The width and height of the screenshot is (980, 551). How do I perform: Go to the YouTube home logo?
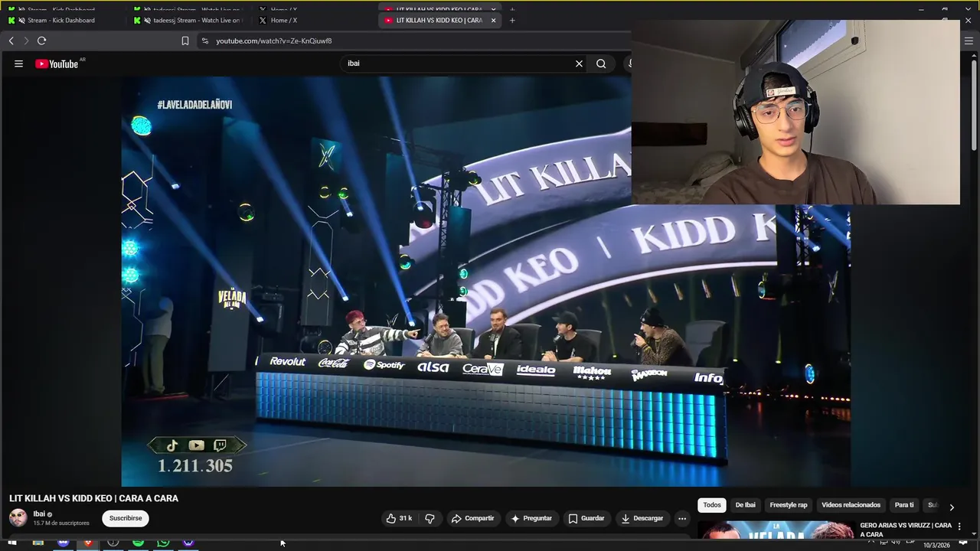pos(57,64)
